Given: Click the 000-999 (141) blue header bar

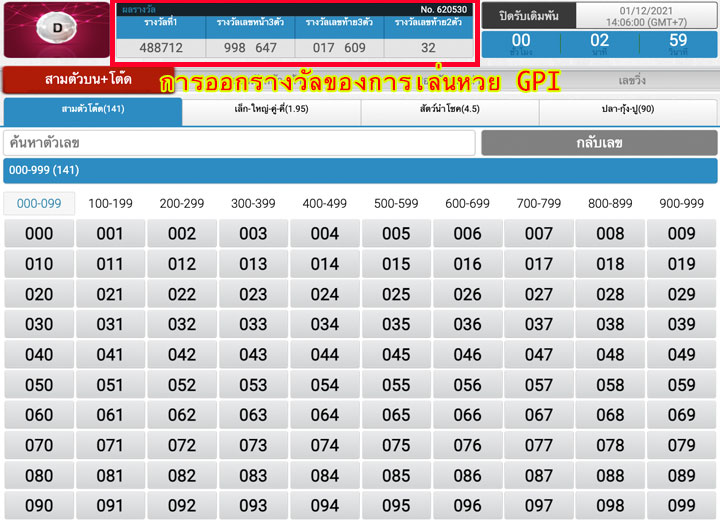Looking at the screenshot, I should tap(360, 170).
